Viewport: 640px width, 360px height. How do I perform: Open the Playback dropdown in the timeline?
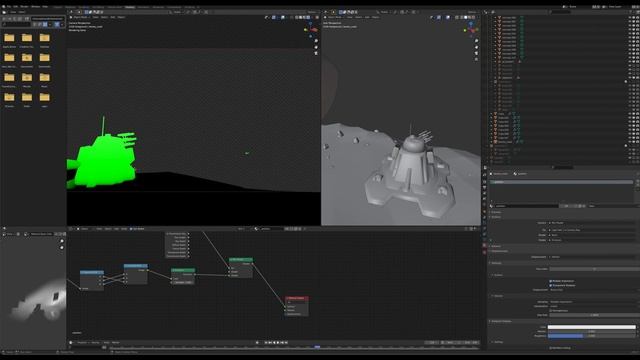[82, 343]
